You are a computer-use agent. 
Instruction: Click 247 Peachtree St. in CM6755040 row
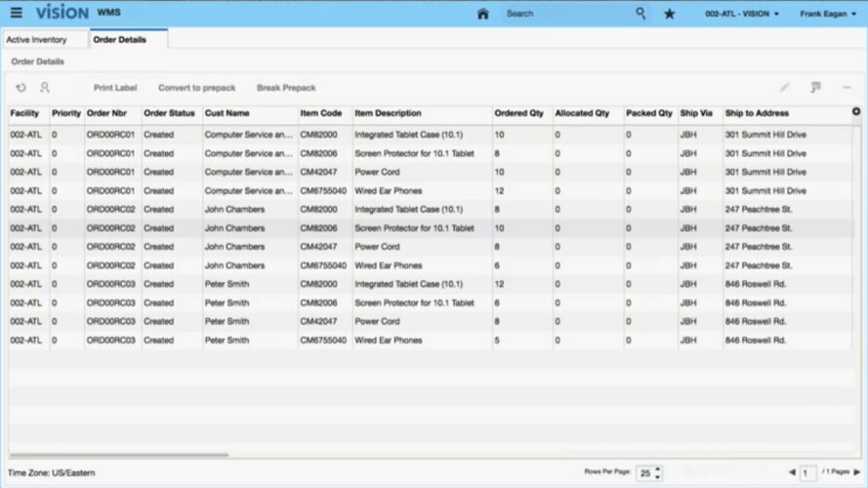tap(759, 265)
